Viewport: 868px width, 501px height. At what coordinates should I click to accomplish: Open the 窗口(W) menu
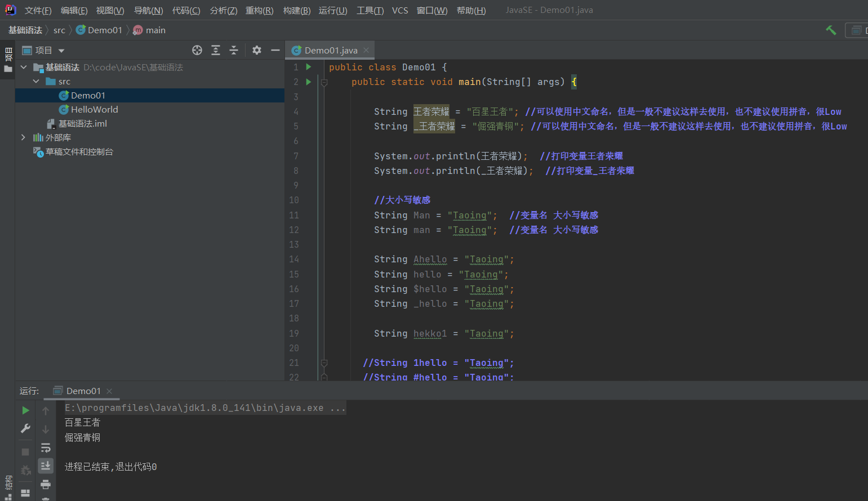click(x=432, y=11)
